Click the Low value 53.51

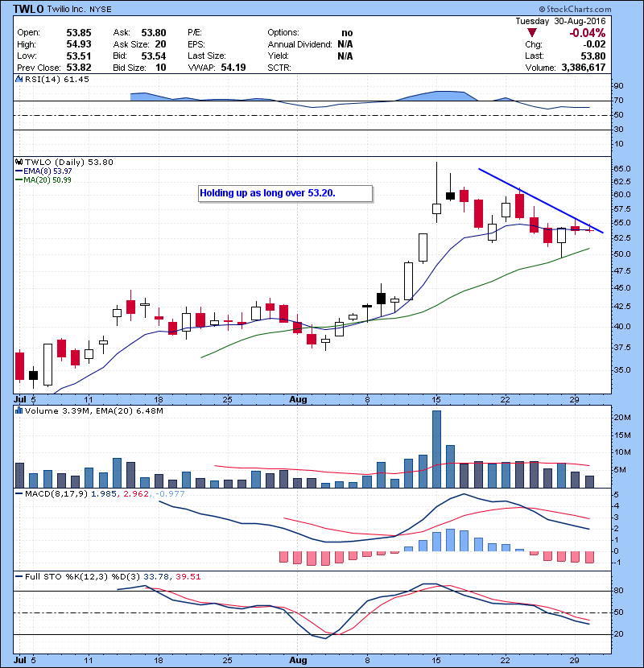coord(79,56)
